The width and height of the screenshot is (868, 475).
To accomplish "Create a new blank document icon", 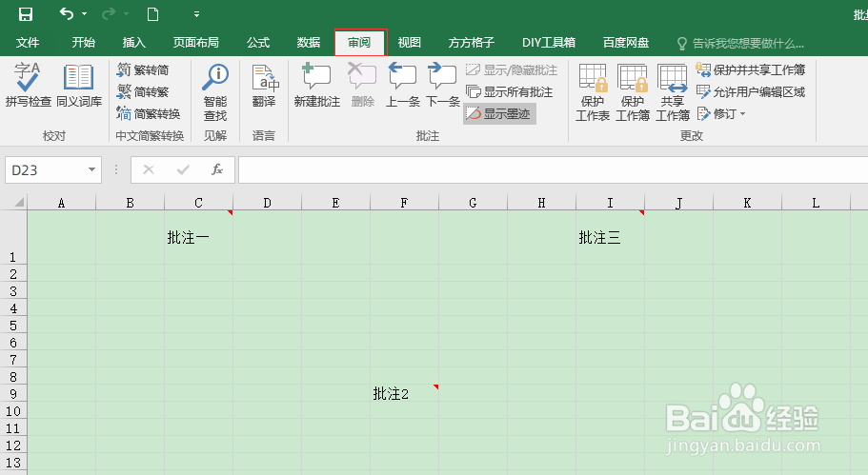I will coord(152,14).
